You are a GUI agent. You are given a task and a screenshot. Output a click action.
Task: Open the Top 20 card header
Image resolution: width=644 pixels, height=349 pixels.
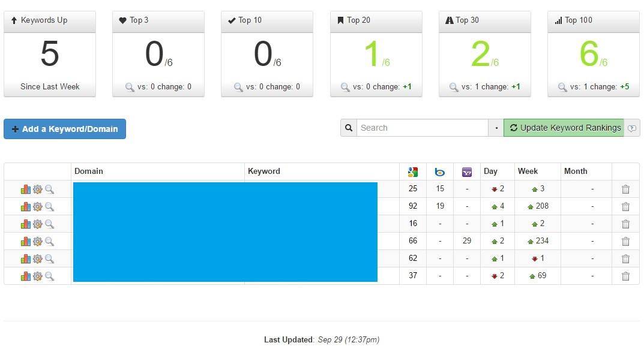click(x=376, y=22)
